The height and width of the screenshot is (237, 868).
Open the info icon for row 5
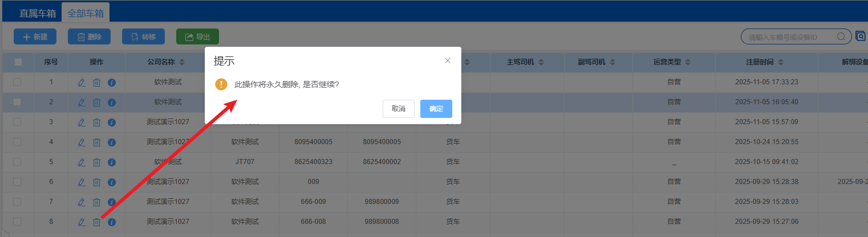point(112,162)
